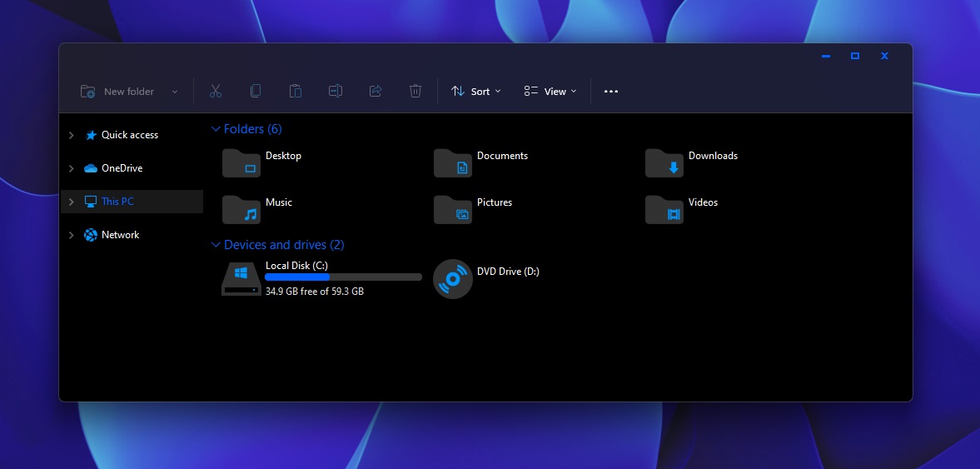
Task: Click the Paste clipboard icon
Action: pos(296,92)
